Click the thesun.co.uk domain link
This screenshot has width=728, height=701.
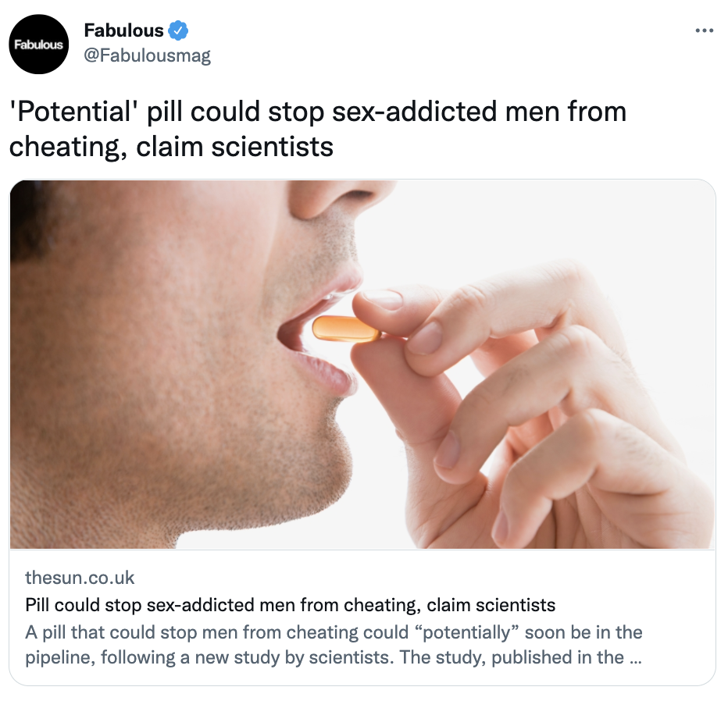(80, 578)
